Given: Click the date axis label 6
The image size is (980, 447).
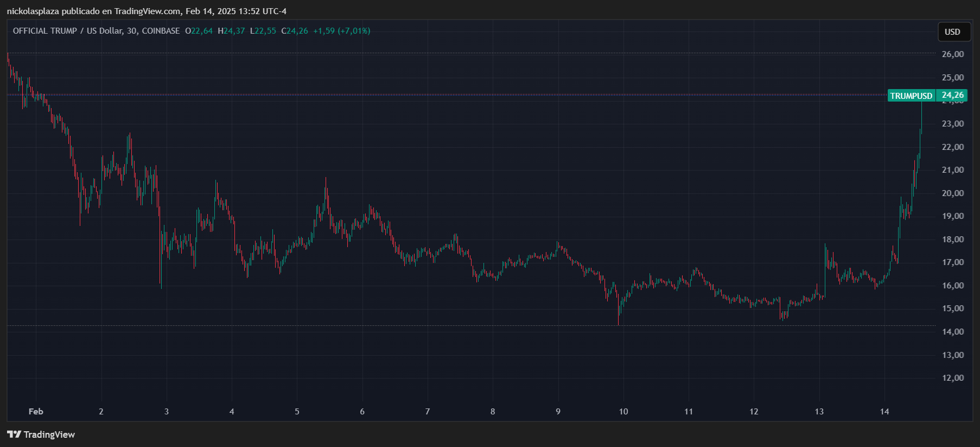Looking at the screenshot, I should pyautogui.click(x=362, y=412).
